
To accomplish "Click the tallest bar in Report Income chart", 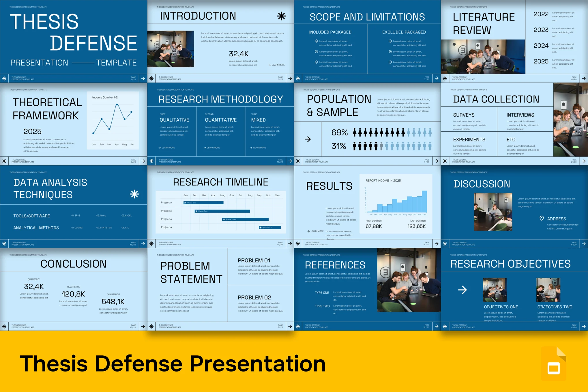I will click(x=424, y=201).
